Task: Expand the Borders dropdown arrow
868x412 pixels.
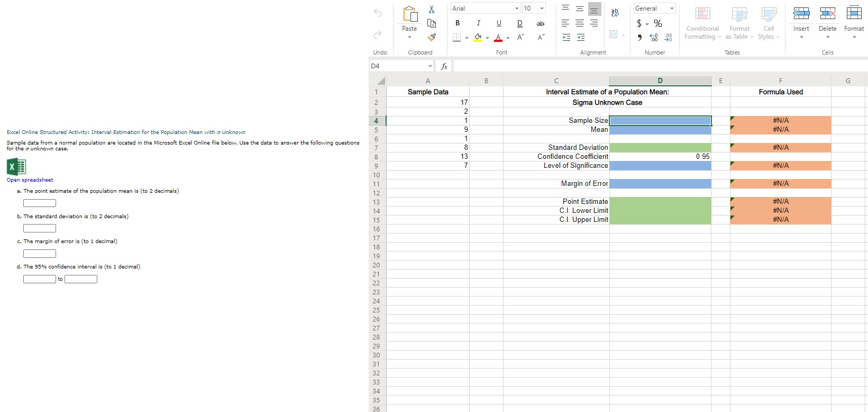Action: [467, 38]
